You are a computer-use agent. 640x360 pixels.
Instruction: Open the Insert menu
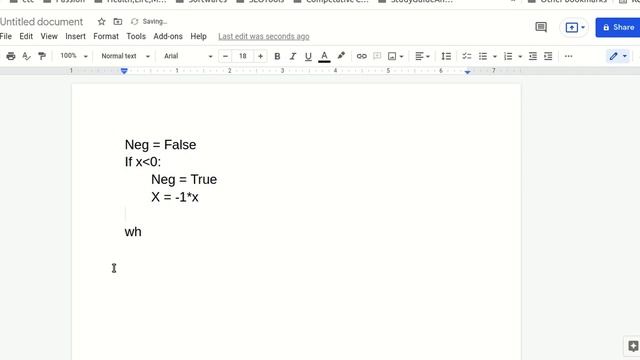[x=76, y=36]
